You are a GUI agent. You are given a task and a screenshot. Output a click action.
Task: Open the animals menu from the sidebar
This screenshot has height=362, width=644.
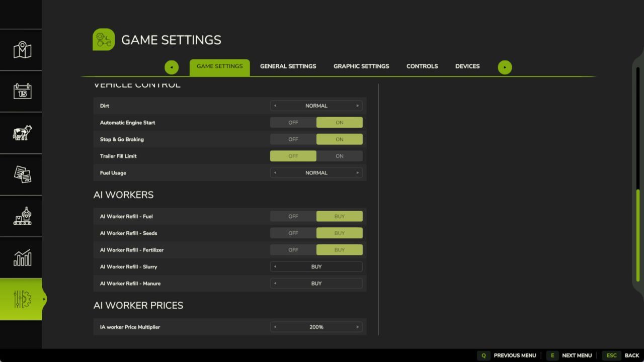click(x=21, y=133)
